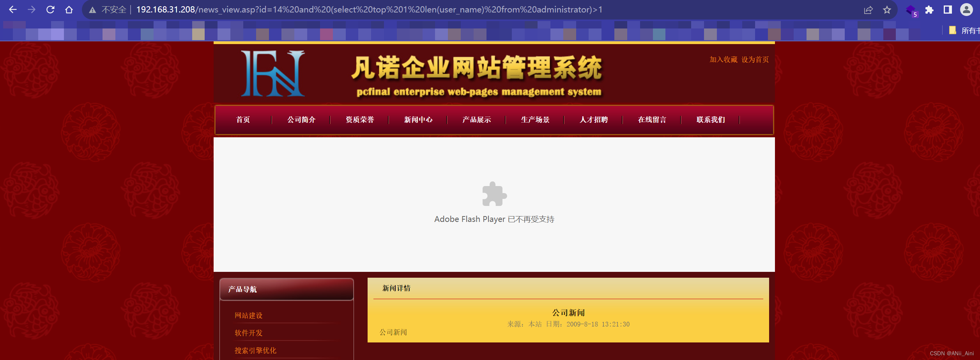Open the 产品展示 navigation item
Screen dimensions: 980x360
477,120
